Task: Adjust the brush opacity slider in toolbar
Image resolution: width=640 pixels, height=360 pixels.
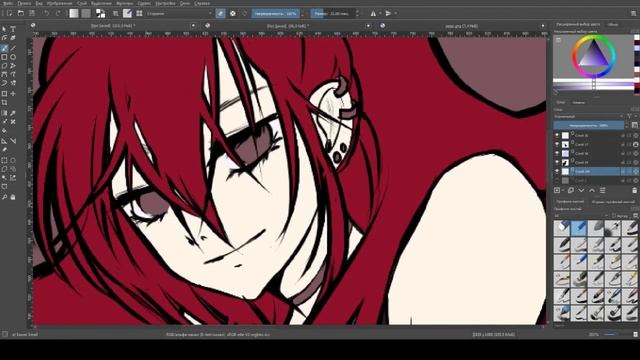Action: click(x=276, y=13)
